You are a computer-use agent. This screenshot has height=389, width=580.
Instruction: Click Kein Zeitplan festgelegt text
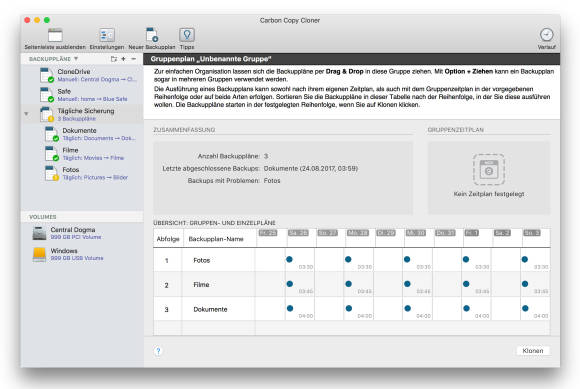[489, 194]
